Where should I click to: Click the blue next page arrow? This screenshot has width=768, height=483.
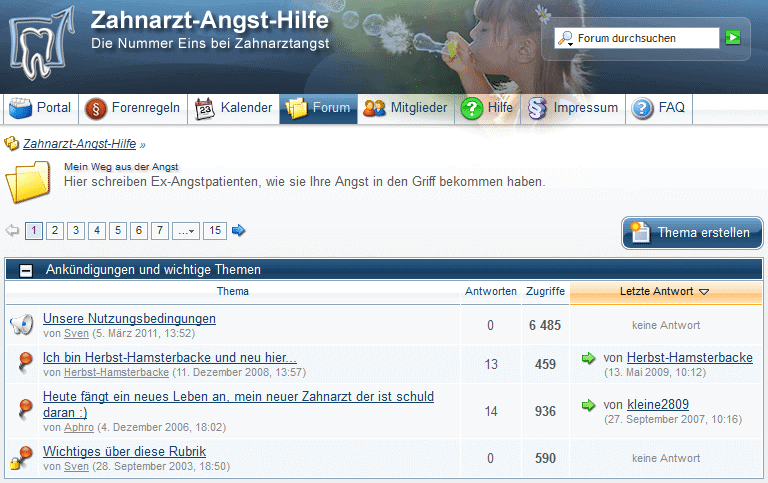pyautogui.click(x=239, y=231)
